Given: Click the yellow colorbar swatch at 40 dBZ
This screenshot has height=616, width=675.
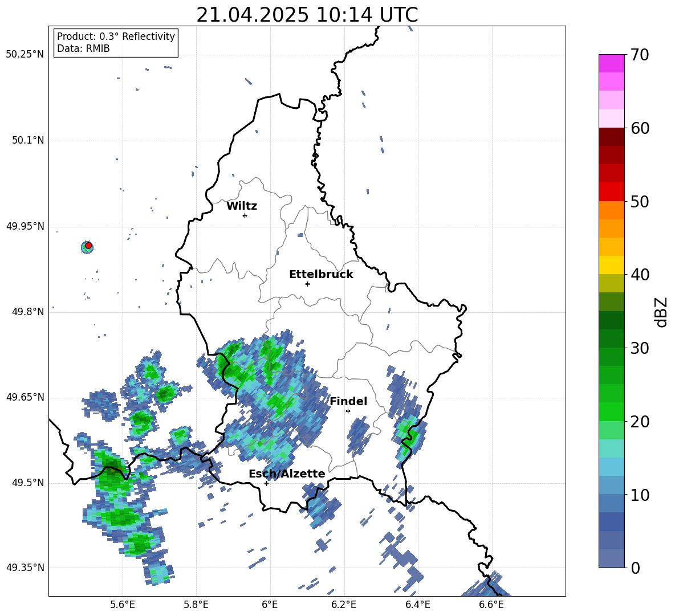Looking at the screenshot, I should point(611,265).
